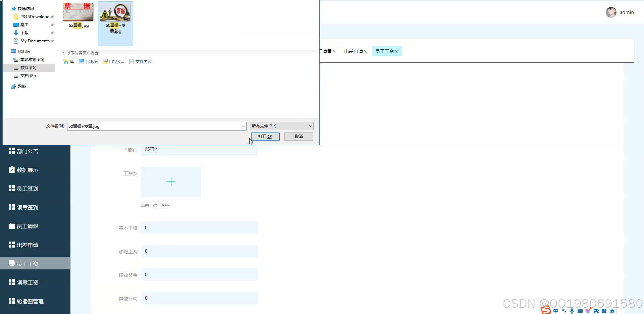This screenshot has width=644, height=314.
Task: Open the 所有文件 (*.*) file type dropdown
Action: [x=282, y=126]
